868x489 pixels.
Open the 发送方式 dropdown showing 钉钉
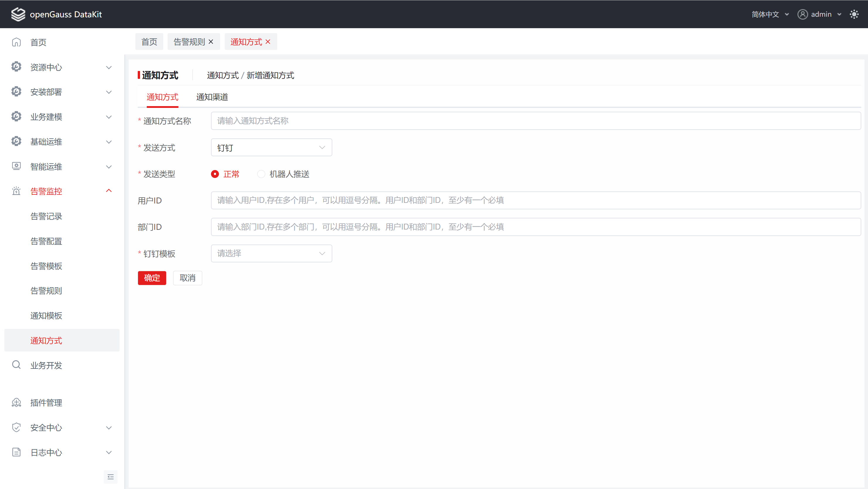tap(271, 148)
